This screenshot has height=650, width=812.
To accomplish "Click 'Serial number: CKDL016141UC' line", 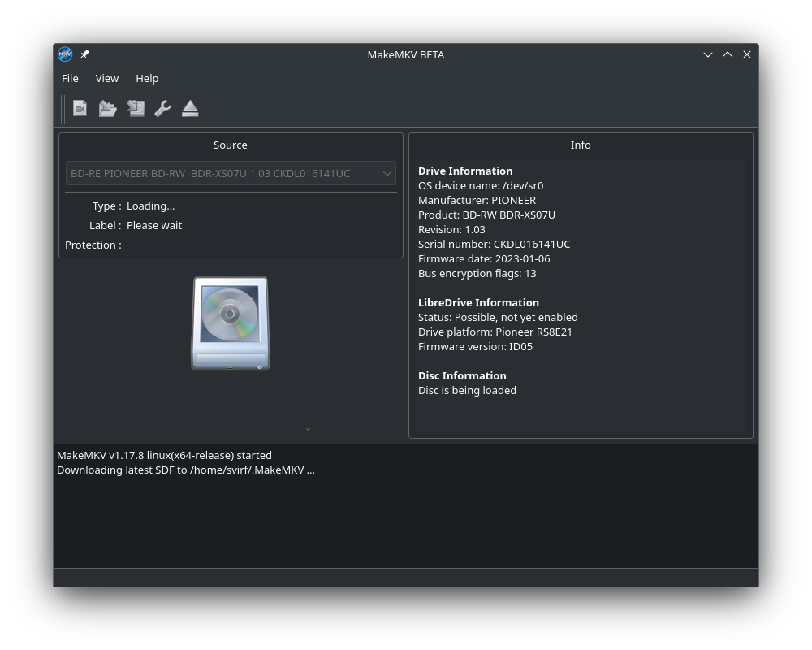I will click(x=494, y=244).
